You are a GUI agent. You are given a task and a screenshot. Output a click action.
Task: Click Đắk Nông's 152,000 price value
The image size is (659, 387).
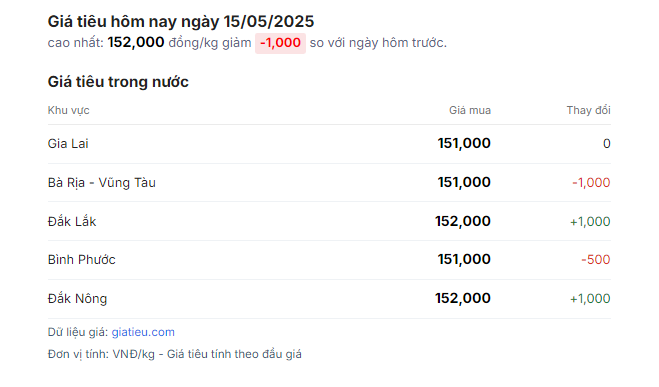pos(463,298)
